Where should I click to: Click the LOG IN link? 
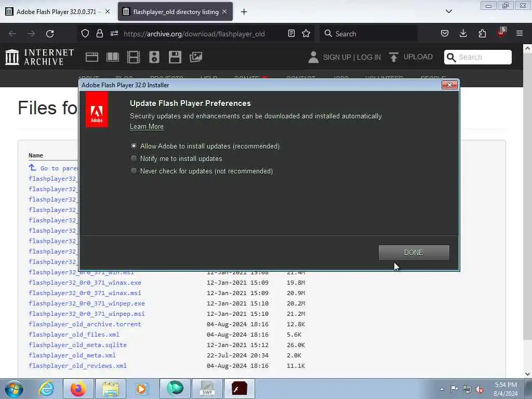coord(369,57)
